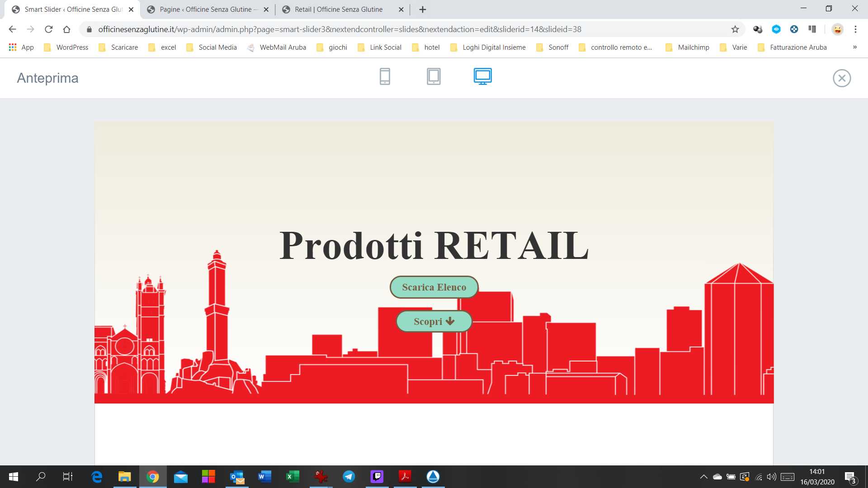The height and width of the screenshot is (488, 868).
Task: Open the WebMail Aruba bookmark
Action: coord(277,47)
